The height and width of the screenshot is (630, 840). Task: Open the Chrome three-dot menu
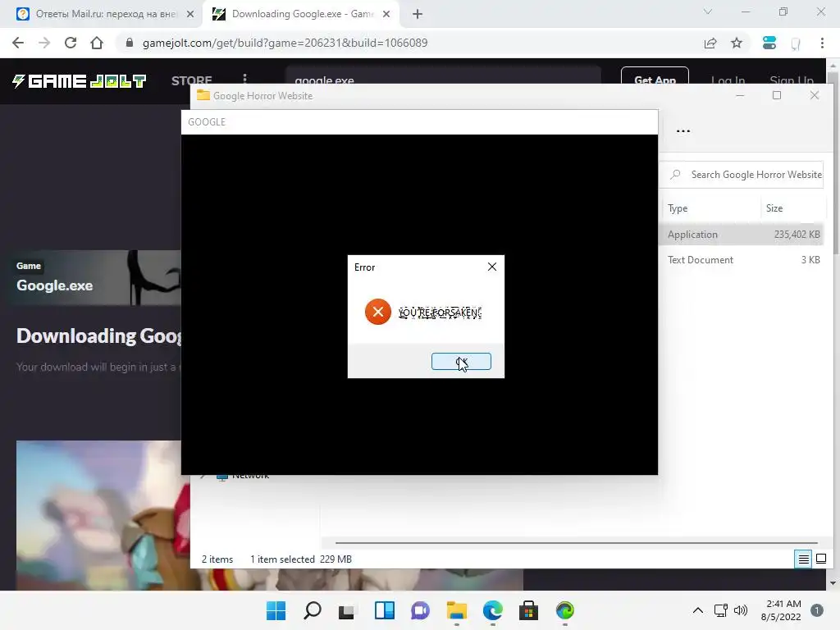(x=822, y=43)
